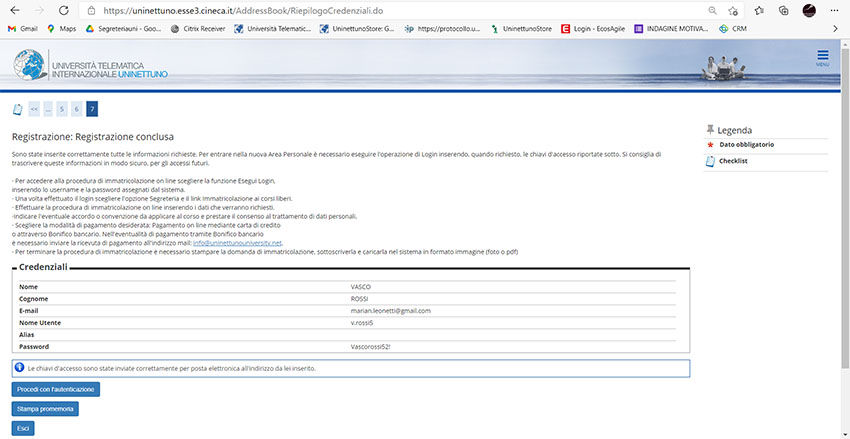Go to step 5 of registration
The image size is (850, 439).
point(62,108)
